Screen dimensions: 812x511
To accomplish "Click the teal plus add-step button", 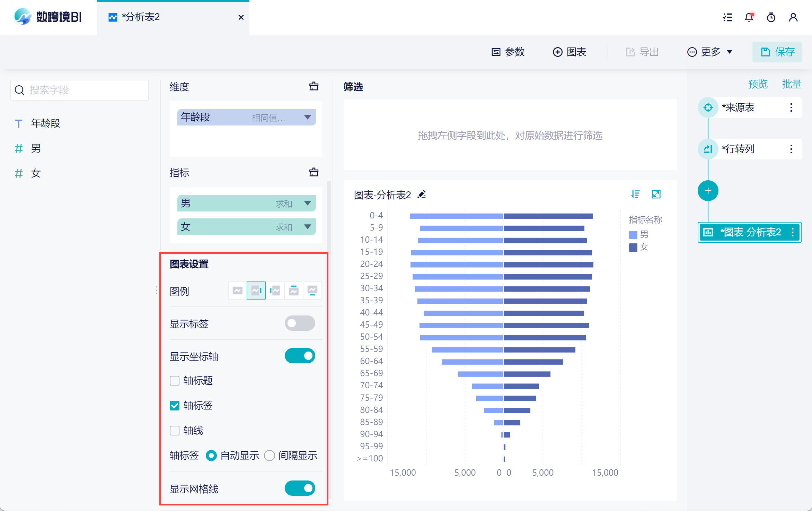I will (708, 191).
